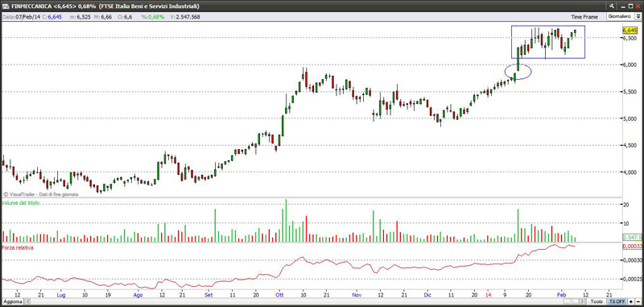644x307 pixels.
Task: Click the 'Nov' month label on time axis
Action: pos(357,295)
